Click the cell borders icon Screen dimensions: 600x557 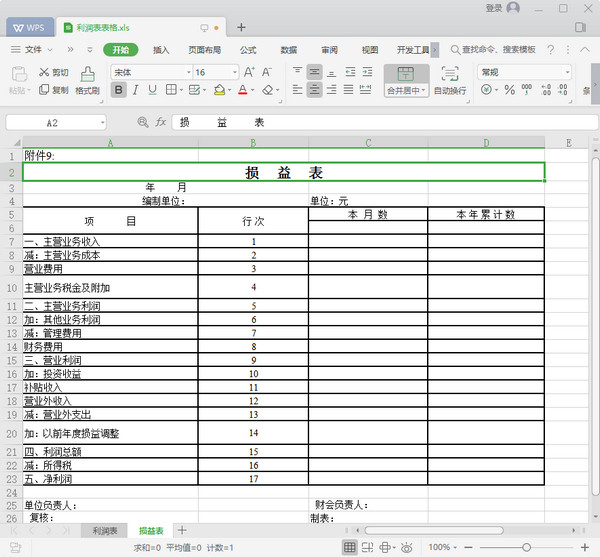171,90
